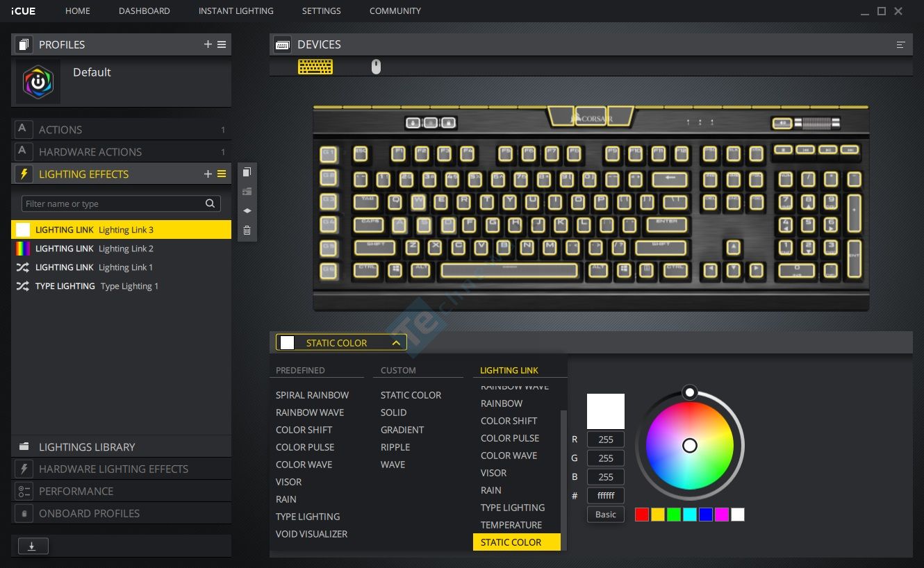This screenshot has height=568, width=924.
Task: Pick the magenta color swatch
Action: (x=722, y=515)
